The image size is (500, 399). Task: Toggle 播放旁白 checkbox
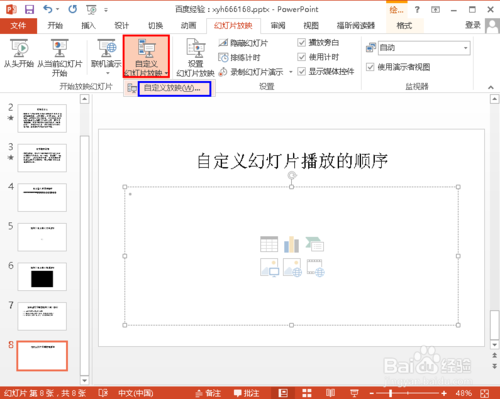point(301,43)
